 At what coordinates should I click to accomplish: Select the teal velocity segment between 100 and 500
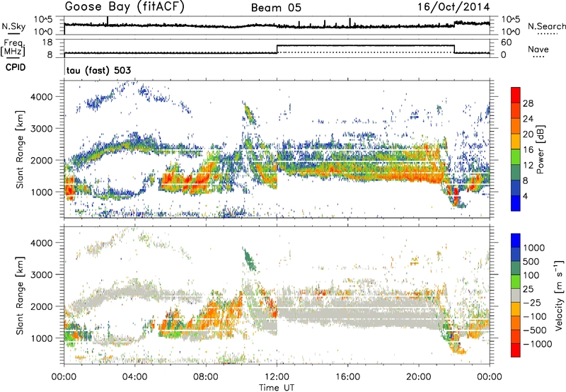pyautogui.click(x=516, y=267)
